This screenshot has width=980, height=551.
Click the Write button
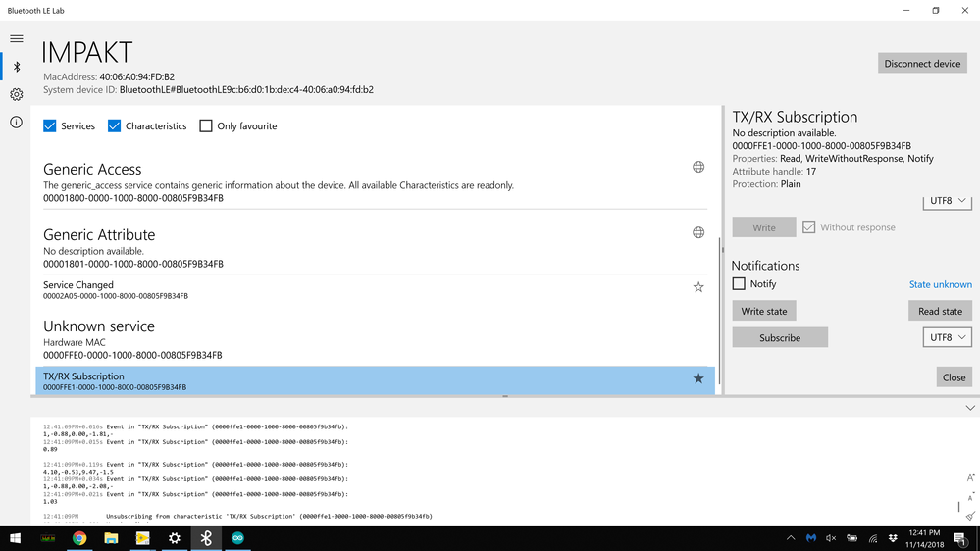click(x=764, y=227)
